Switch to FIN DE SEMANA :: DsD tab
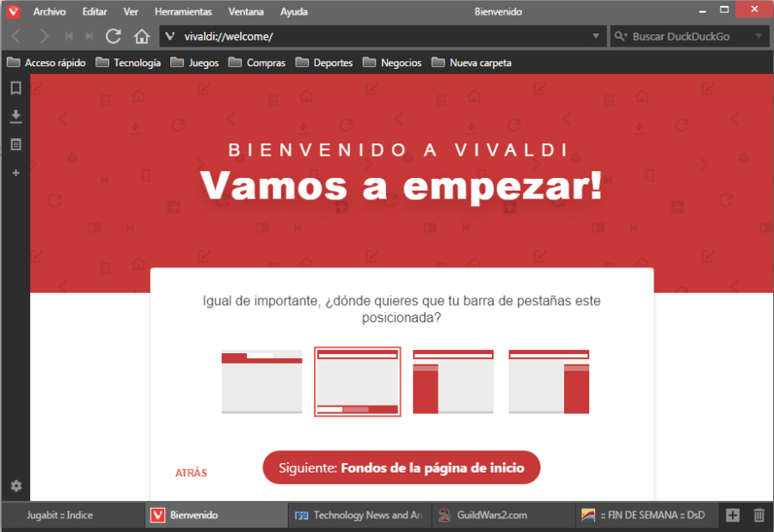This screenshot has height=532, width=774. [646, 515]
